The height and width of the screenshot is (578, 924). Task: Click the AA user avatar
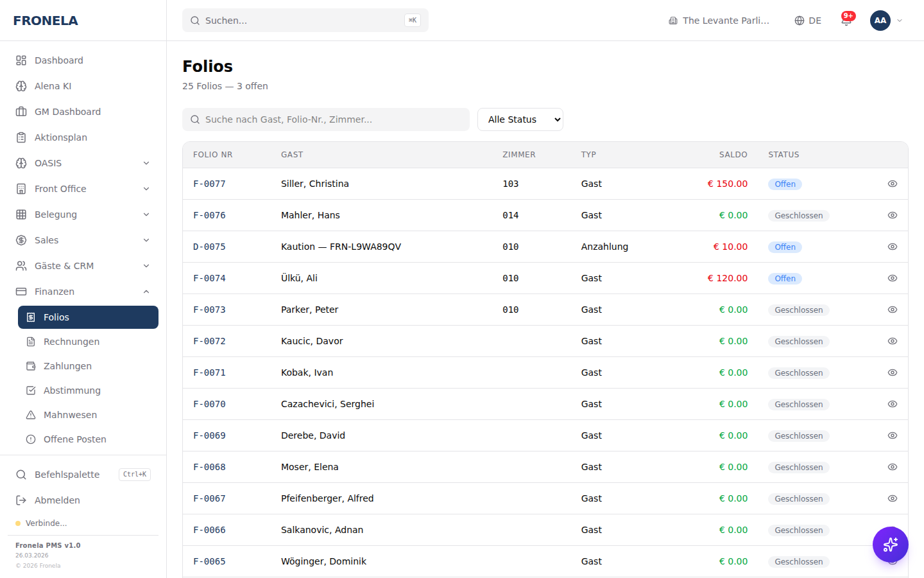pos(880,21)
